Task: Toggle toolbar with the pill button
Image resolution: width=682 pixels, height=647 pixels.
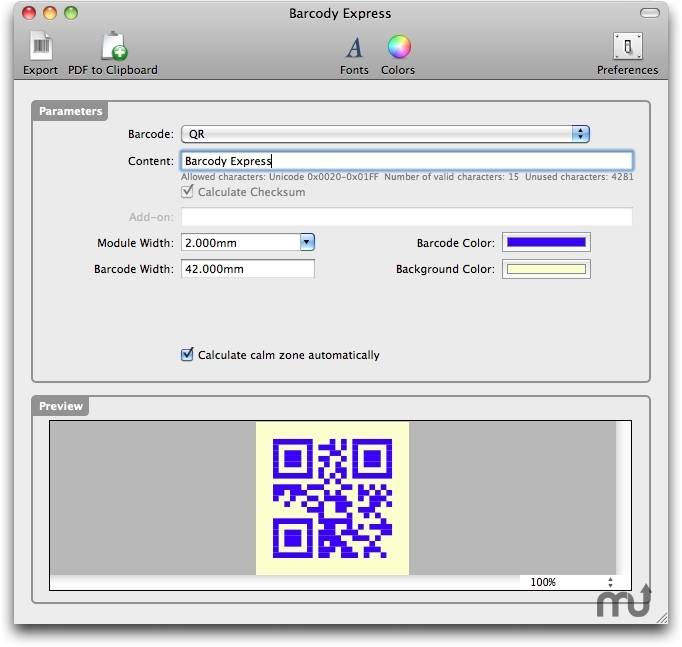Action: [650, 13]
